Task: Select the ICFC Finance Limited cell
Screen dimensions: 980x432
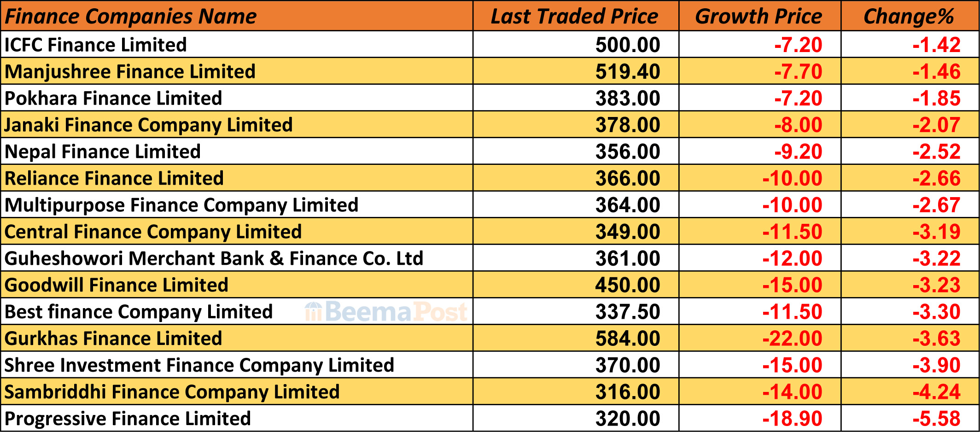Action: (96, 45)
